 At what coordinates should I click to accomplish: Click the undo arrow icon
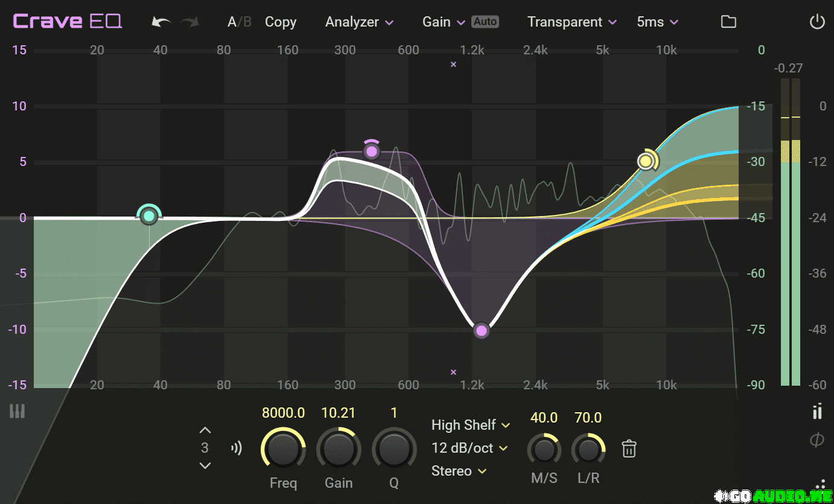coord(161,22)
